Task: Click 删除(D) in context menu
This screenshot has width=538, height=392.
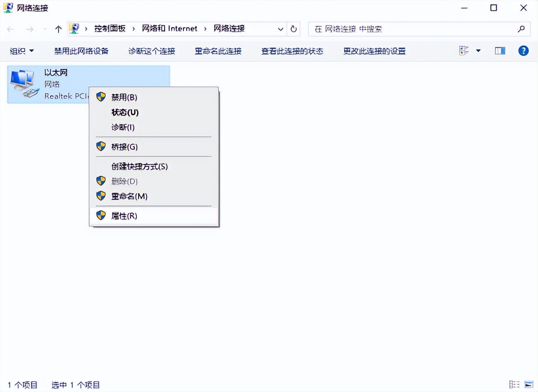Action: coord(154,181)
